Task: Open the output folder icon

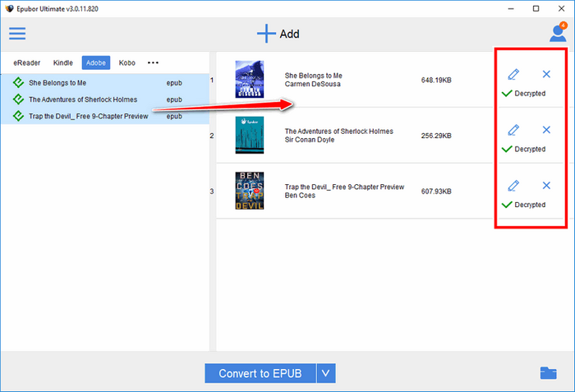Action: [x=548, y=373]
